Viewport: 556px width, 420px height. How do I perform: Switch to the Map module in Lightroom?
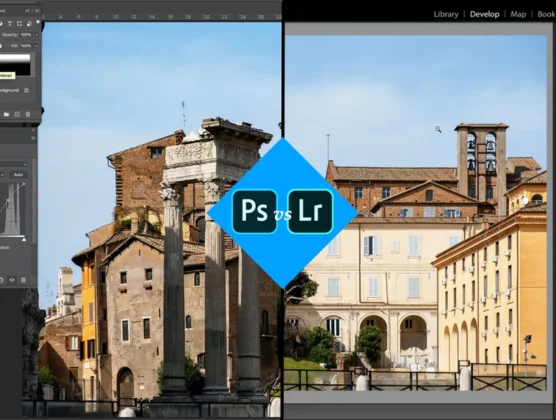(518, 14)
